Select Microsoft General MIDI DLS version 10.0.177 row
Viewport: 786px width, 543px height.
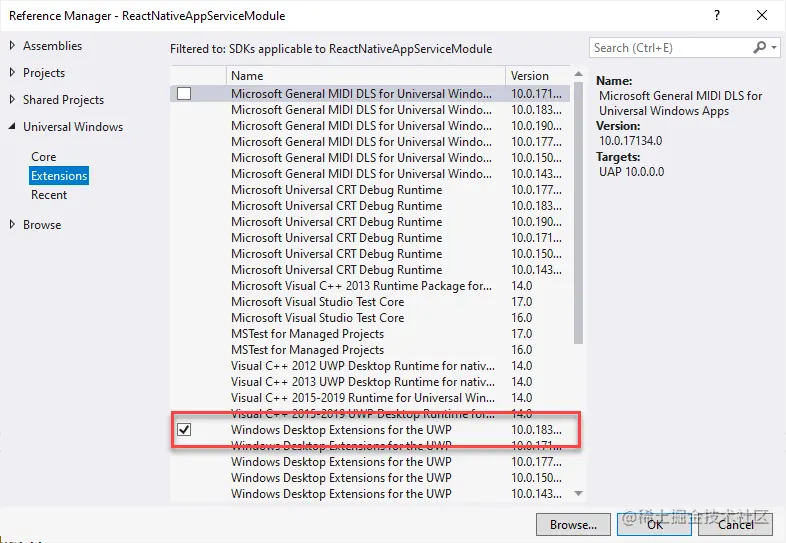pos(370,142)
